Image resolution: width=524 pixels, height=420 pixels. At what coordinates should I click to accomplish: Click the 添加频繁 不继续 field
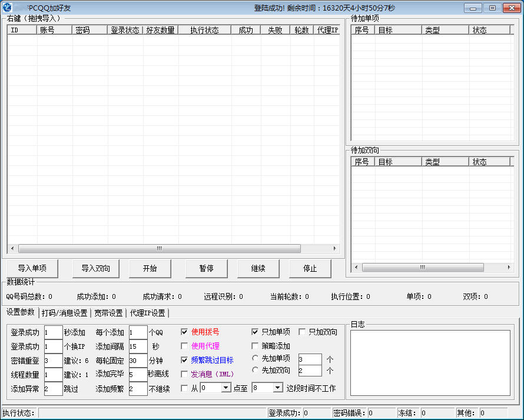click(x=138, y=389)
